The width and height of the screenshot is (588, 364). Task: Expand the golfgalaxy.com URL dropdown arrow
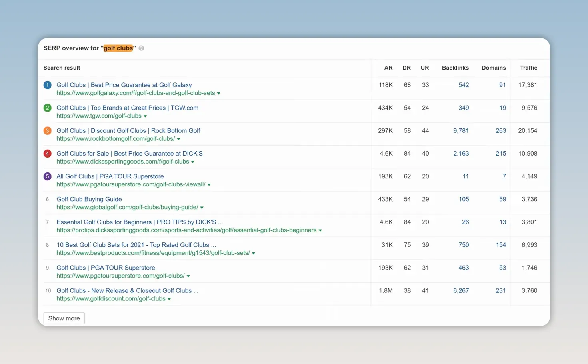pyautogui.click(x=218, y=93)
